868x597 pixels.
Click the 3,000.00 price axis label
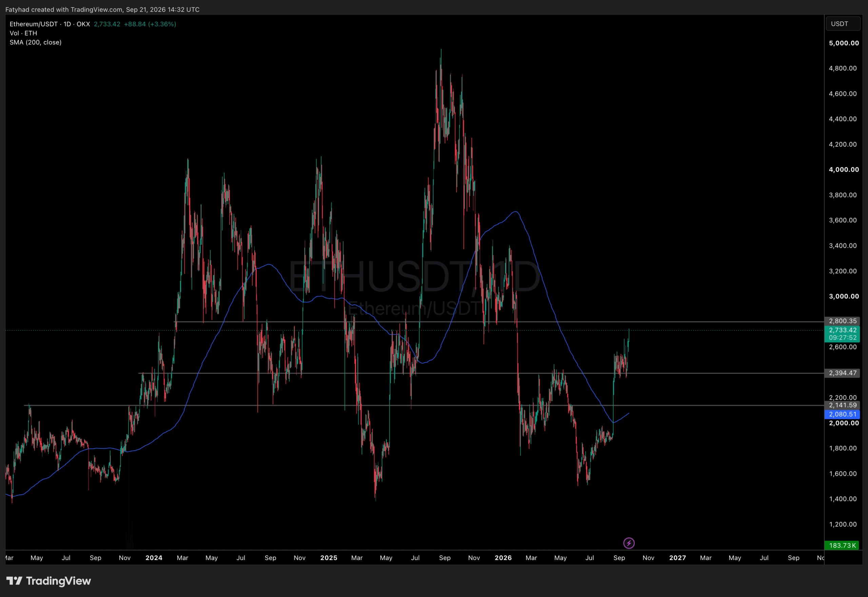[844, 296]
